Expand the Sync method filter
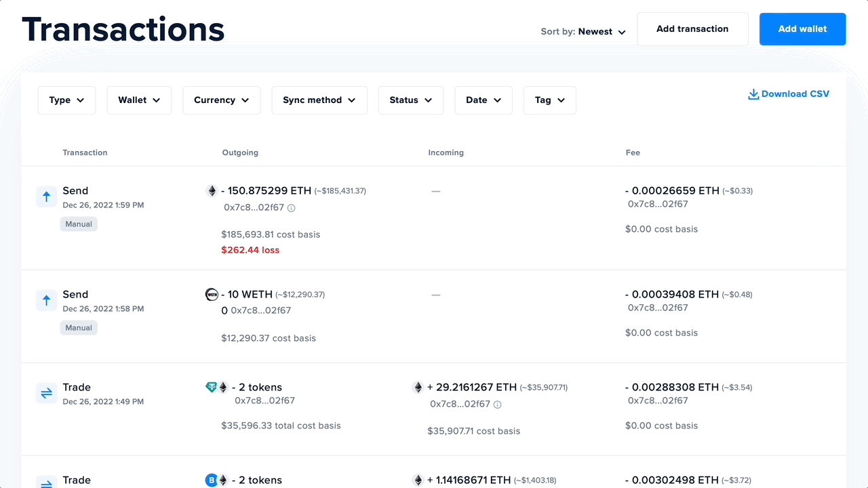This screenshot has width=868, height=488. tap(319, 100)
